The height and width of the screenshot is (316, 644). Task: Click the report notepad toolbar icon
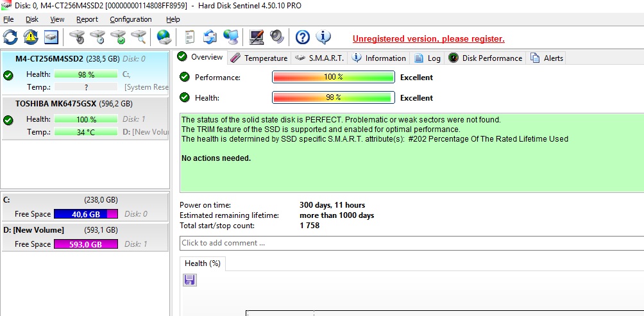point(189,37)
